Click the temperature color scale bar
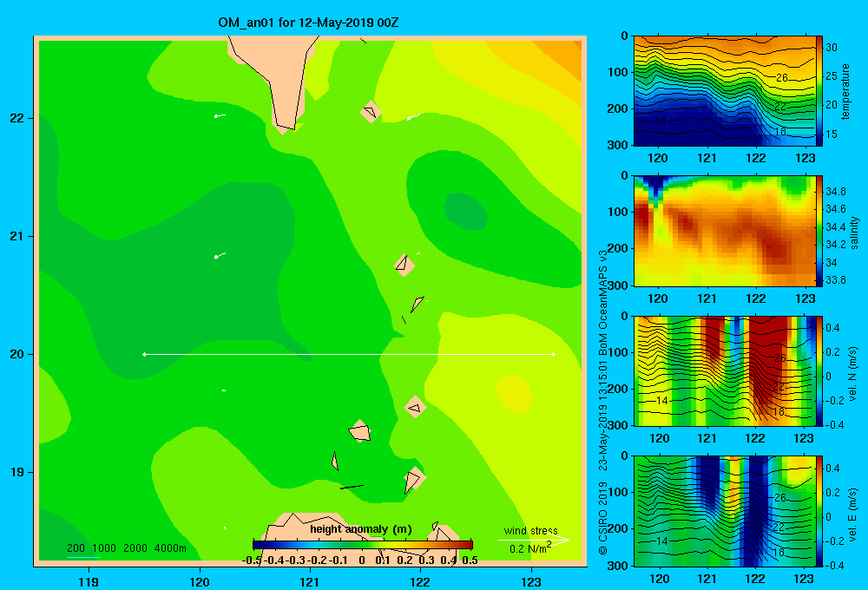Image resolution: width=868 pixels, height=590 pixels. pyautogui.click(x=819, y=91)
